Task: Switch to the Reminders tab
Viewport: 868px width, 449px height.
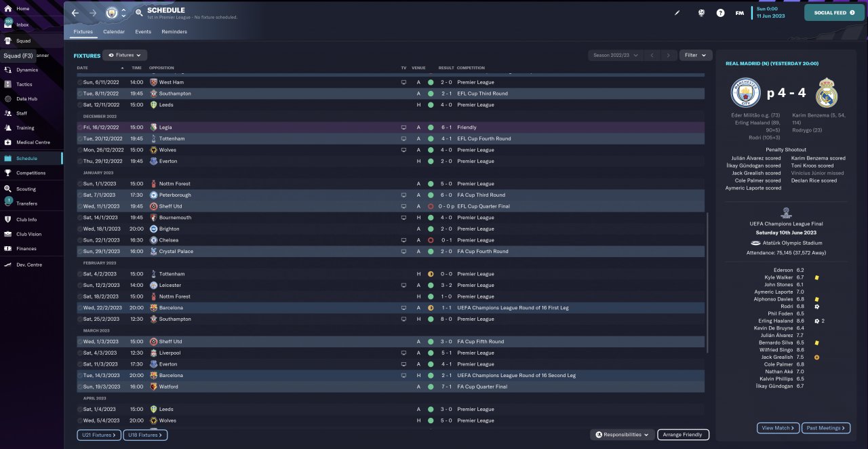Action: (x=174, y=32)
